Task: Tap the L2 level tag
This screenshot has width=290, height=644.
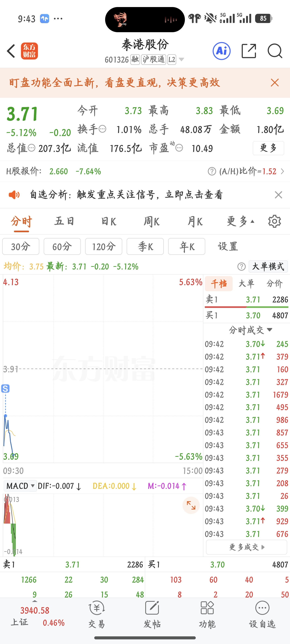Action: [172, 60]
